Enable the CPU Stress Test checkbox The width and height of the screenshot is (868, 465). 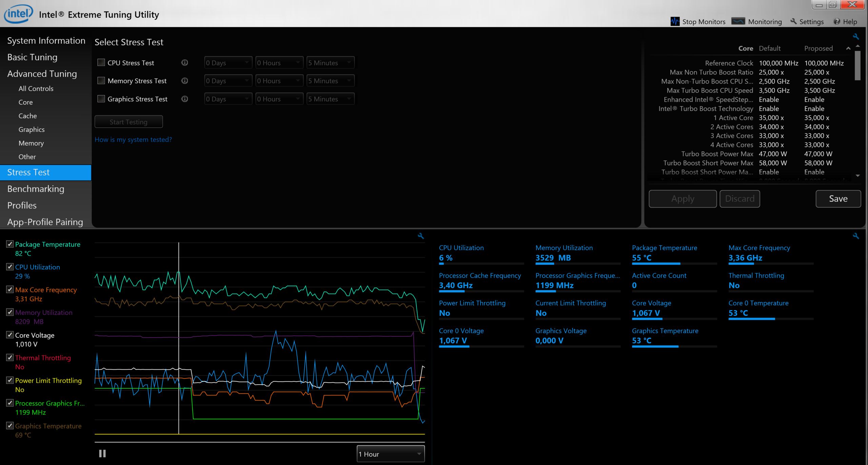point(101,62)
